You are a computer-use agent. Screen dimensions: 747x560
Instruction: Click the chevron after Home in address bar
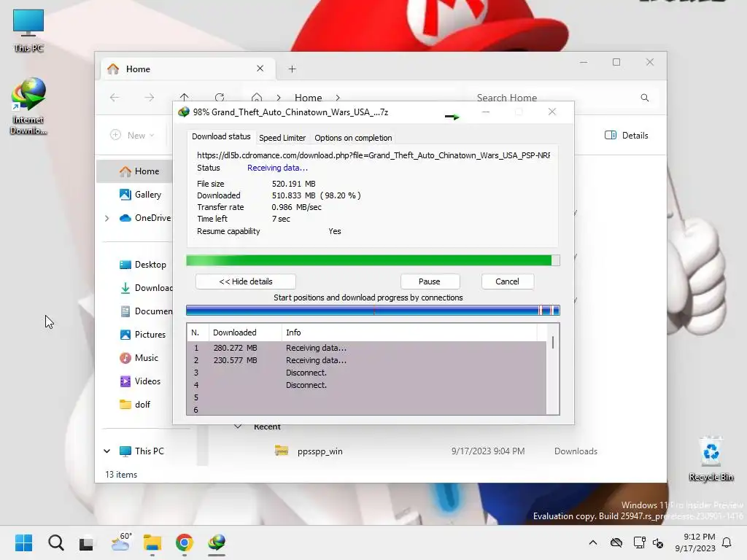(338, 98)
